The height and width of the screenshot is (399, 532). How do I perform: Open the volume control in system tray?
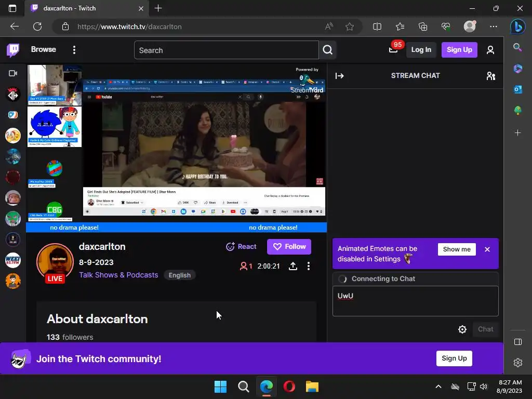point(484,387)
